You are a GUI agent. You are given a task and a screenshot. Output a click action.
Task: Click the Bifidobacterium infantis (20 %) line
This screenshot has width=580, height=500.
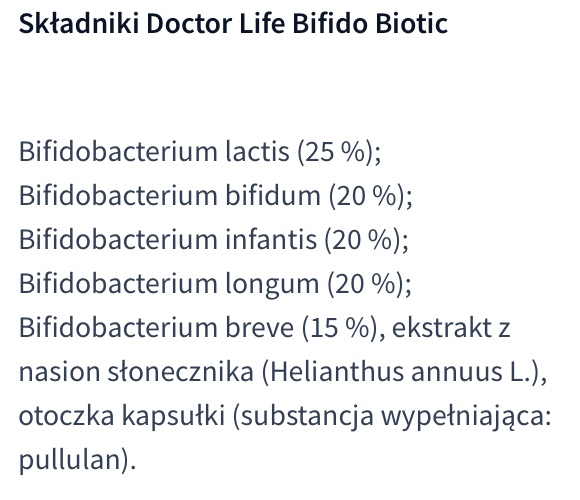point(214,240)
